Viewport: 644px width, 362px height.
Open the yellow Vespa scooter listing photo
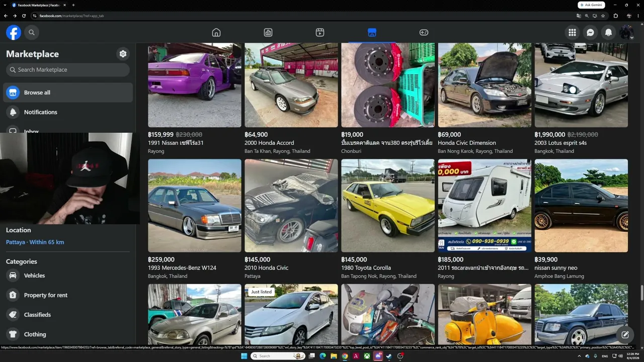pyautogui.click(x=485, y=315)
